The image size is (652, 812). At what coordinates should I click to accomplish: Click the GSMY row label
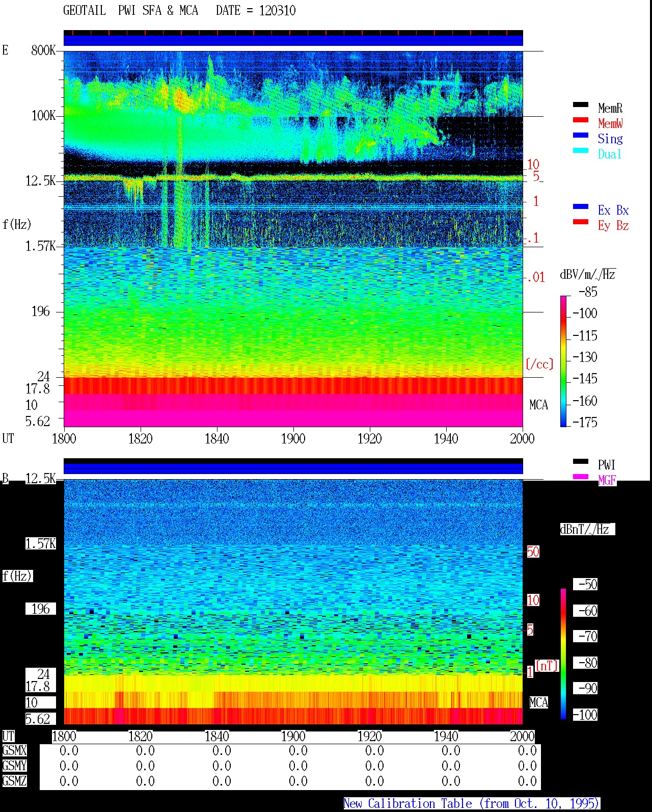pyautogui.click(x=14, y=766)
